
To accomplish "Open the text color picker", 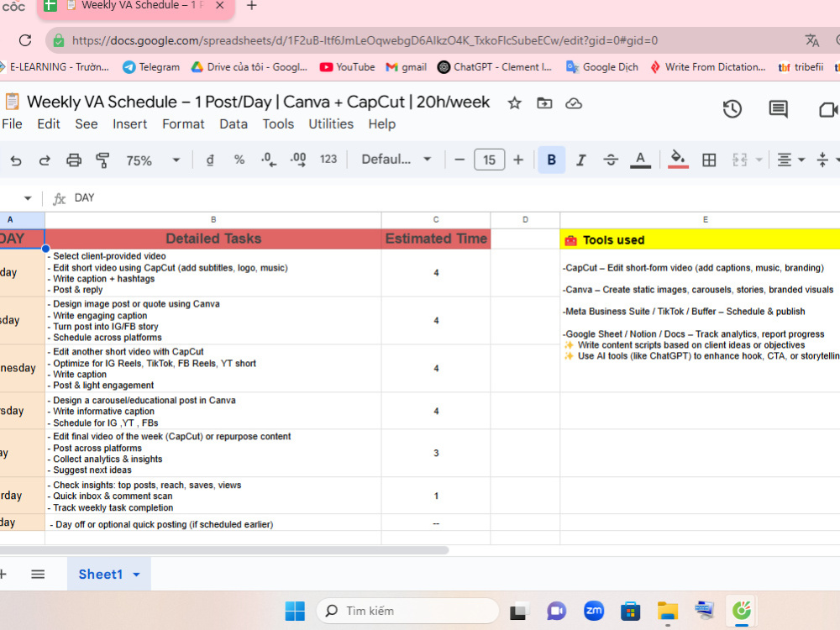I will 640,160.
